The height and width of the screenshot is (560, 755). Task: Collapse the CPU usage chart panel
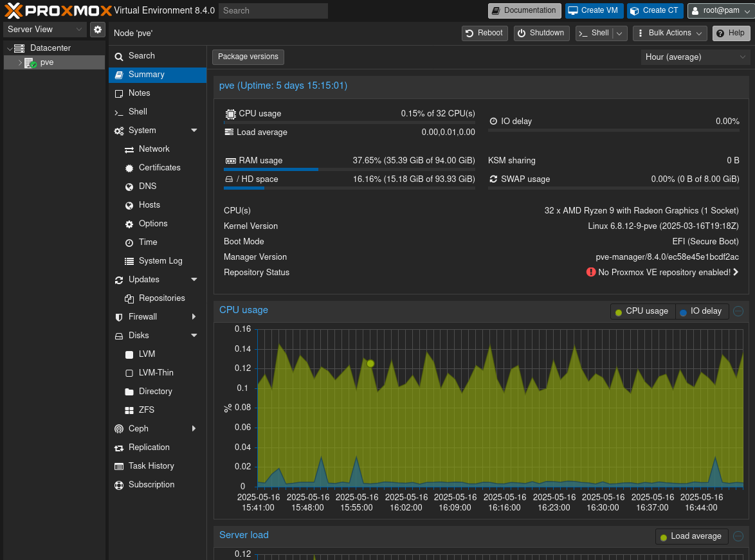pyautogui.click(x=738, y=311)
